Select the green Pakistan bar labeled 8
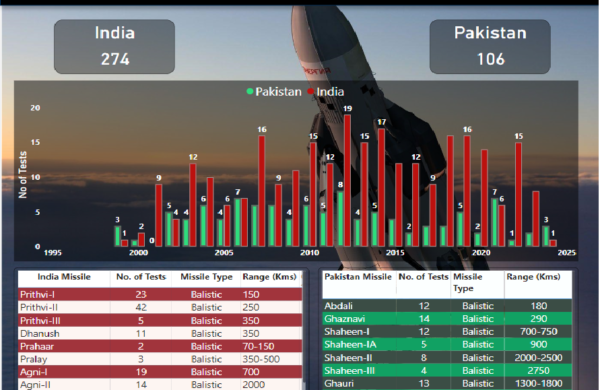Screen dimensions: 600x390 [340, 219]
